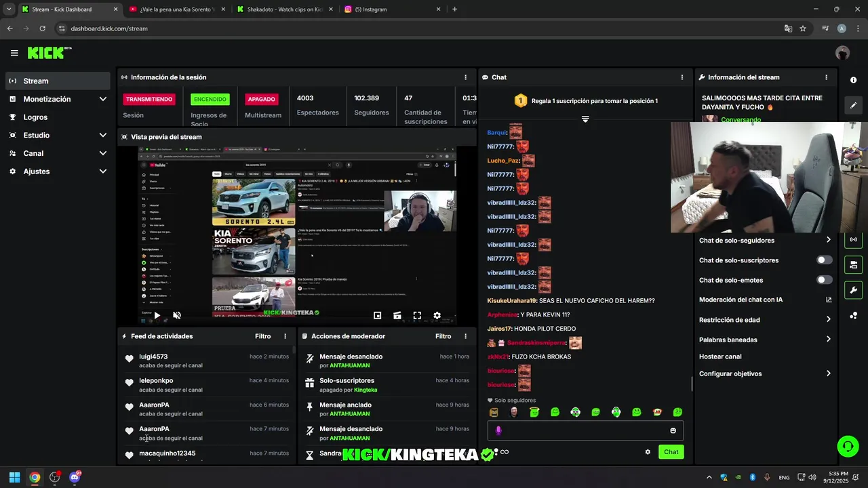Bookmark this page with the star
This screenshot has width=868, height=488.
coord(803,28)
